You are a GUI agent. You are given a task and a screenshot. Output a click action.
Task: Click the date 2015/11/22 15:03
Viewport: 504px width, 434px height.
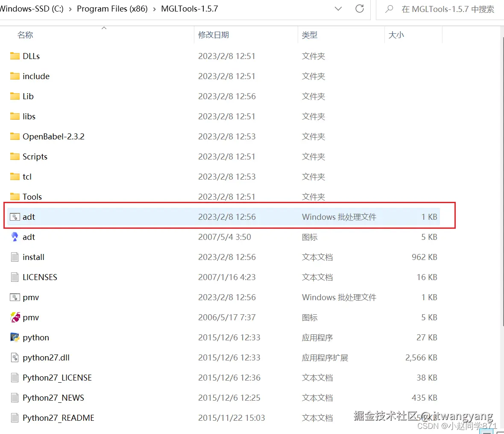(231, 418)
